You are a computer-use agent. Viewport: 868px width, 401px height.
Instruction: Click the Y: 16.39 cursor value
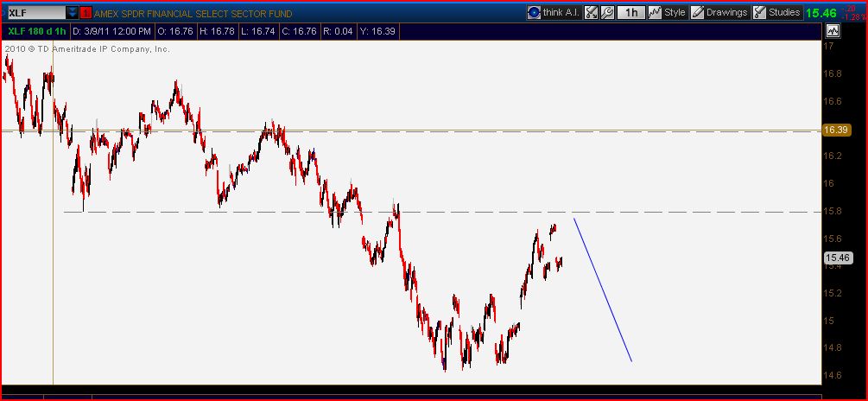click(x=377, y=32)
